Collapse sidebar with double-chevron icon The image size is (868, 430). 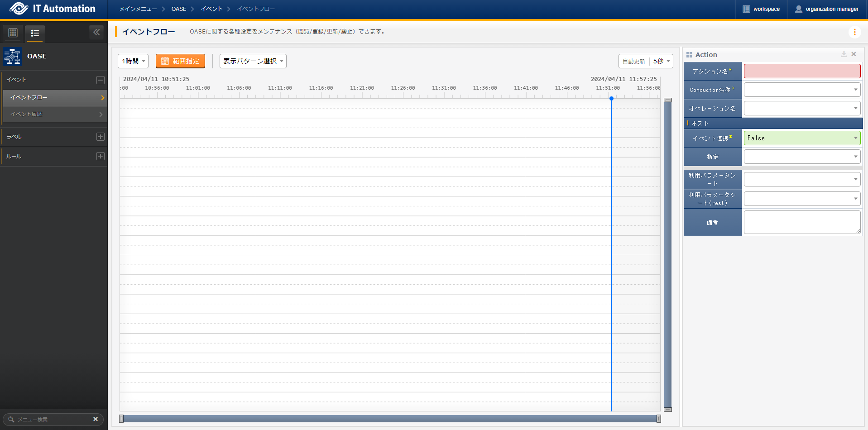[96, 32]
